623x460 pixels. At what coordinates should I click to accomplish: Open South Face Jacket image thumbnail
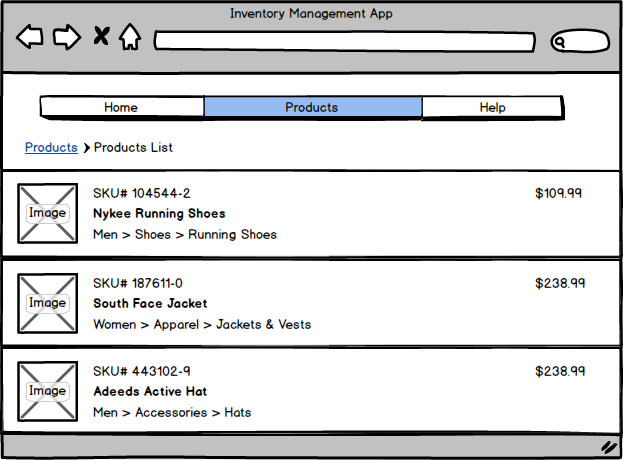[47, 303]
